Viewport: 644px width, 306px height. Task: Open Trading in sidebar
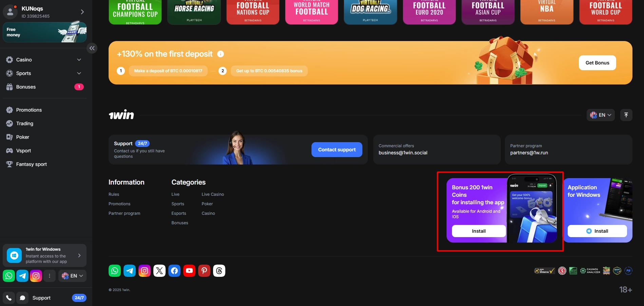pyautogui.click(x=44, y=123)
